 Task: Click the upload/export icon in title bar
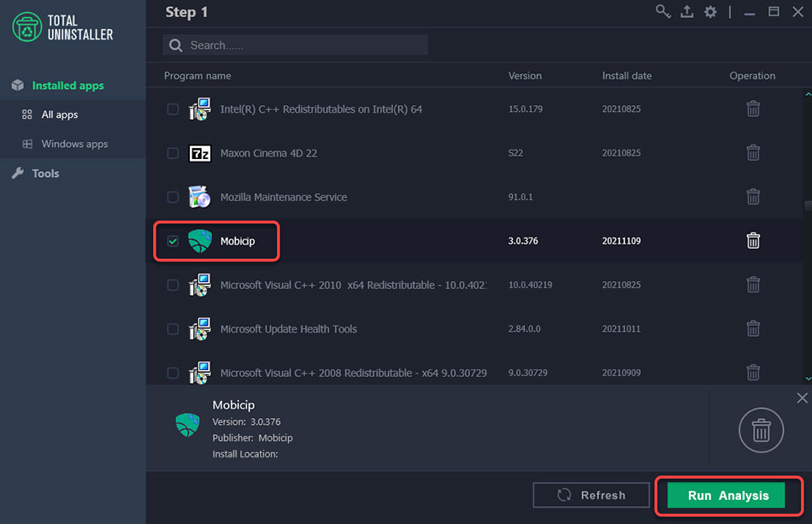click(686, 11)
